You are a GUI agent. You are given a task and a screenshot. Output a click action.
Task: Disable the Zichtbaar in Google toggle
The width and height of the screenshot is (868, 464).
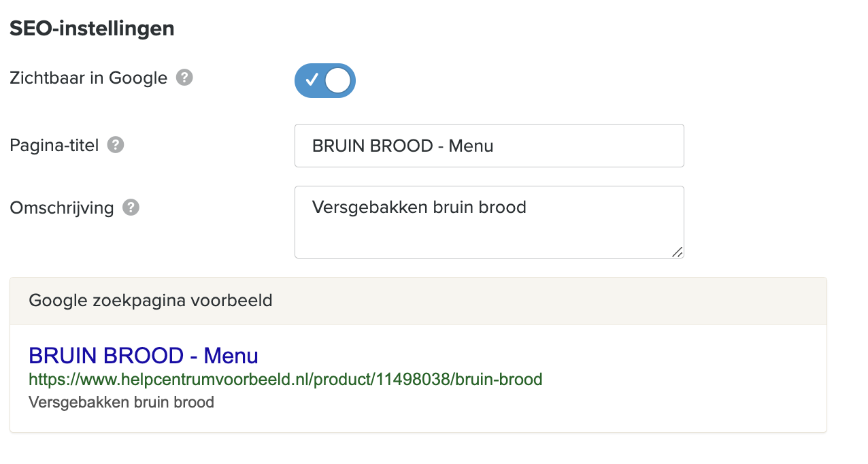pos(325,80)
